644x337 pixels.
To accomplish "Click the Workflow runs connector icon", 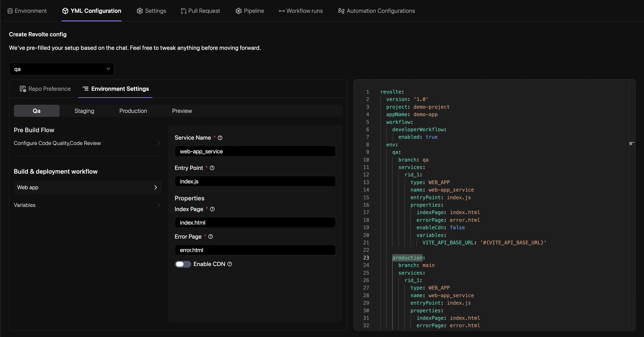I will pos(282,11).
